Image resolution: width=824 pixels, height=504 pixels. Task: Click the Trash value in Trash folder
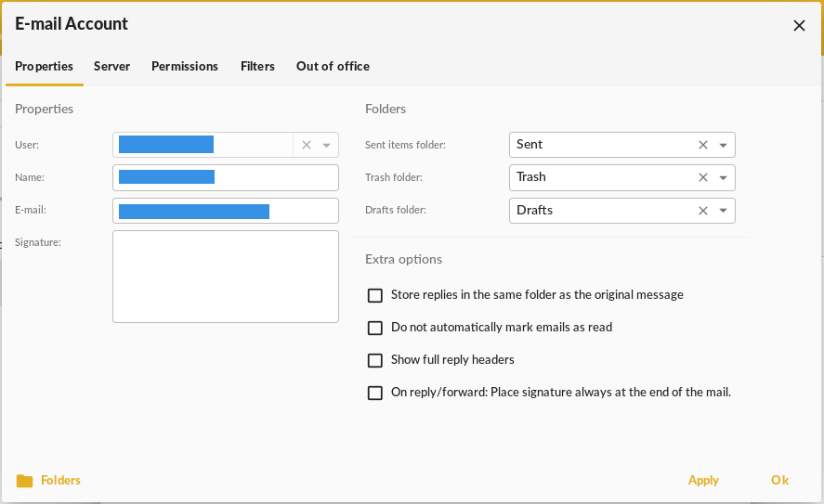coord(530,177)
